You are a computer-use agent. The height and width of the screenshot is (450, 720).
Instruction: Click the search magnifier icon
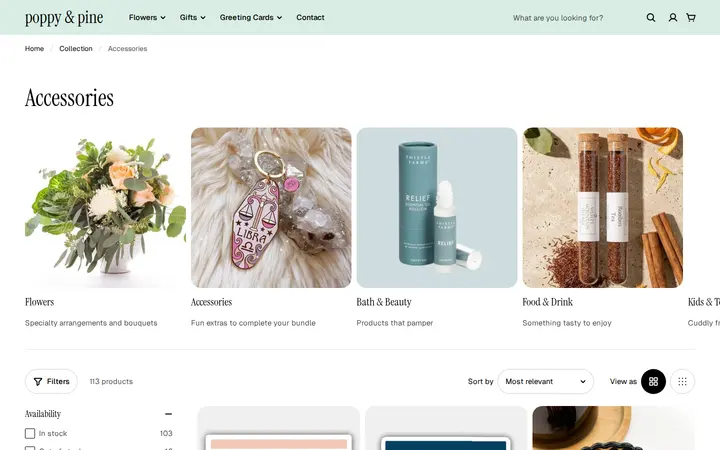651,17
